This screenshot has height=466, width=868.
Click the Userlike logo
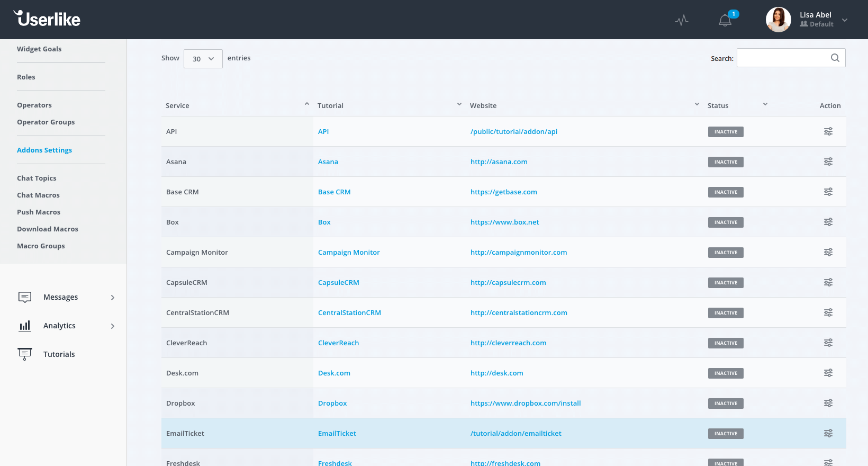(47, 19)
